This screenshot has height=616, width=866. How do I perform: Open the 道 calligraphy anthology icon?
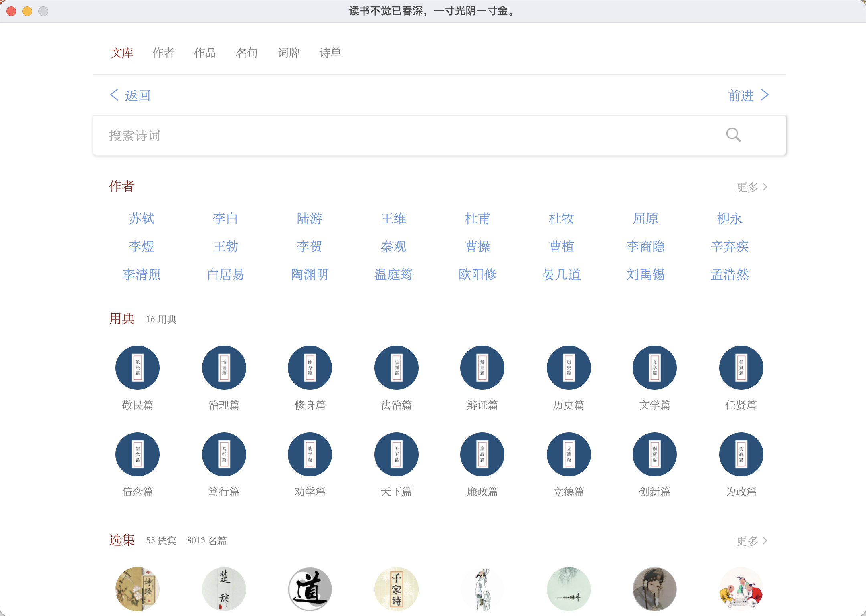(310, 589)
